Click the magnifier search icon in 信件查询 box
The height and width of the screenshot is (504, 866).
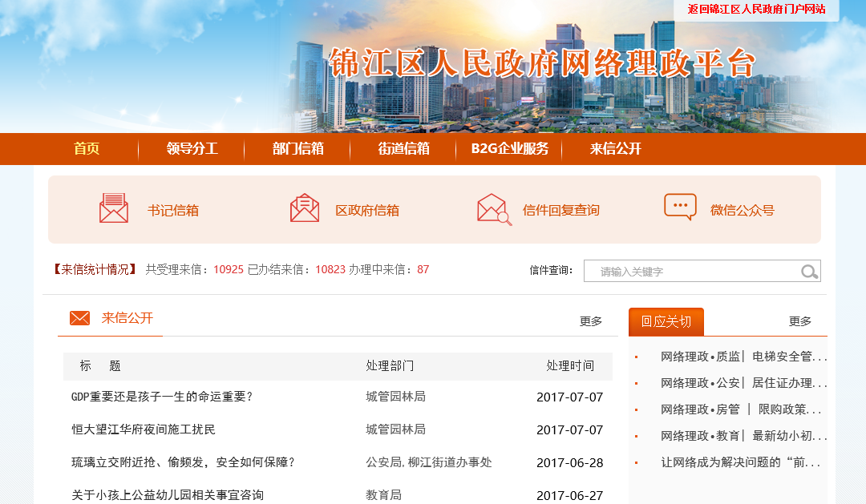tap(809, 272)
